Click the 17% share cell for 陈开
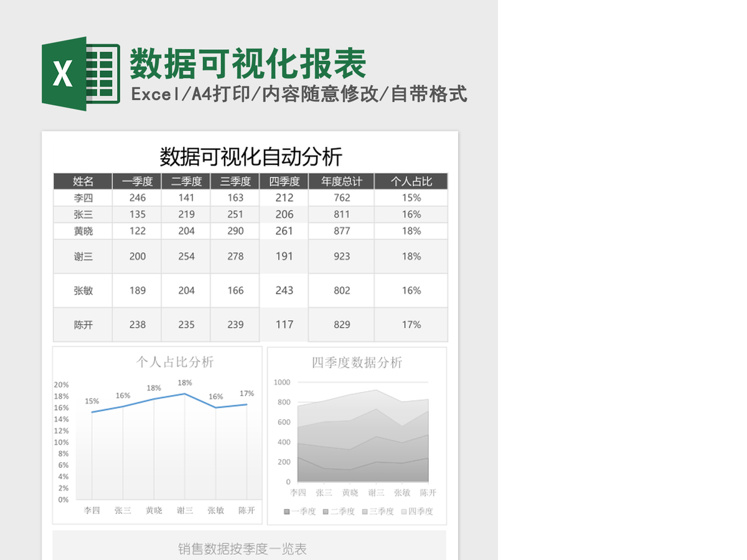Screen dimensions: 747x560 pos(411,325)
